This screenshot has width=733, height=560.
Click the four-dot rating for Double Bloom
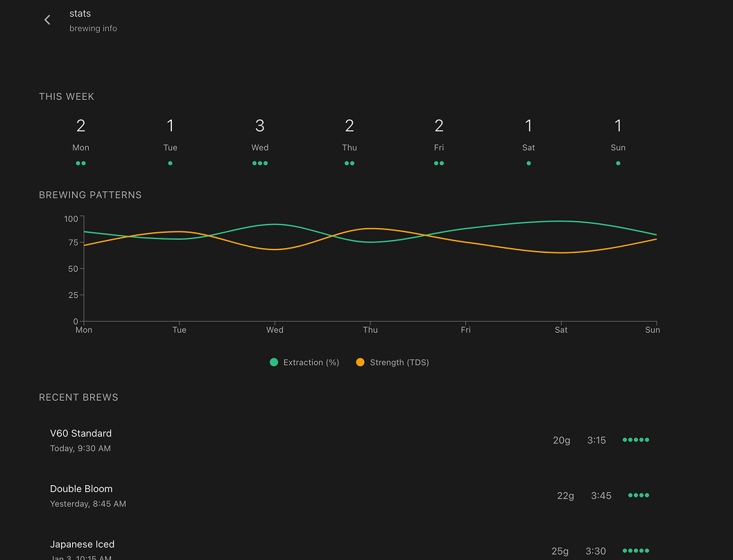click(x=638, y=495)
